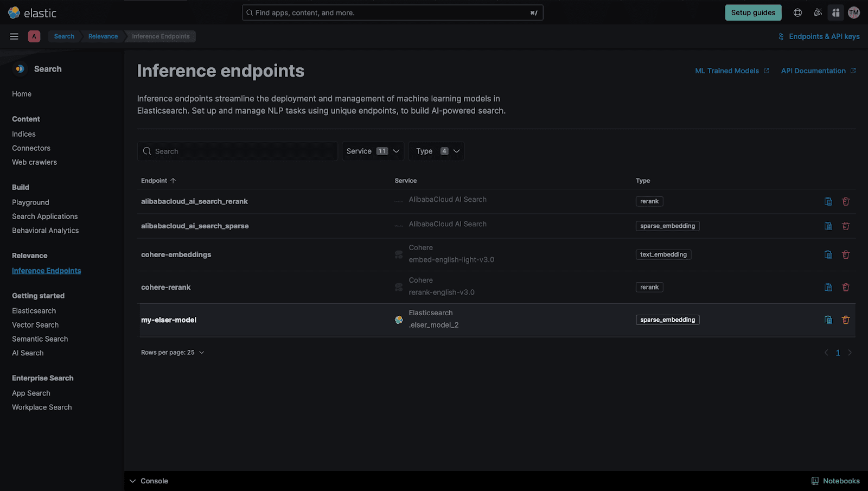Copy the my-elser-model endpoint ID
868x491 pixels.
828,320
